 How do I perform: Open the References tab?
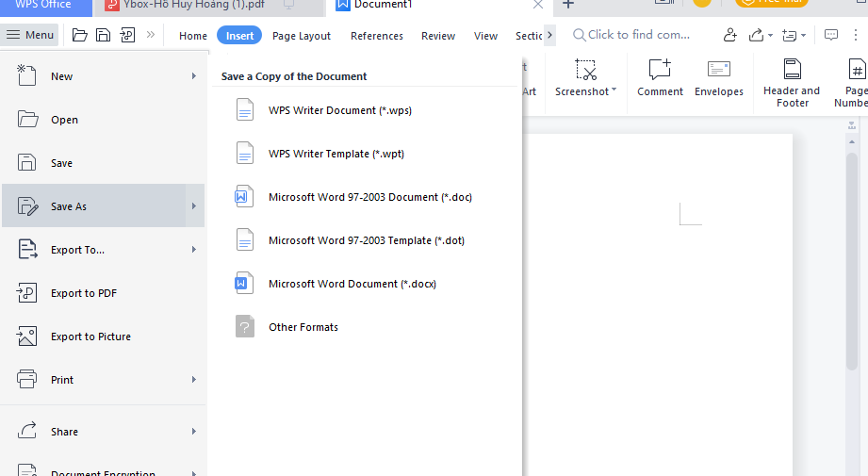[x=377, y=36]
